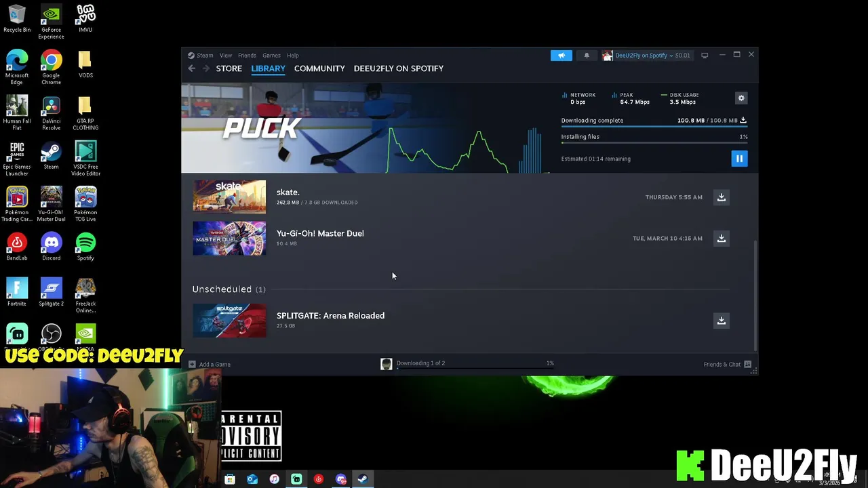Click Downloading 1 of 2 status
Image resolution: width=868 pixels, height=488 pixels.
pos(420,363)
